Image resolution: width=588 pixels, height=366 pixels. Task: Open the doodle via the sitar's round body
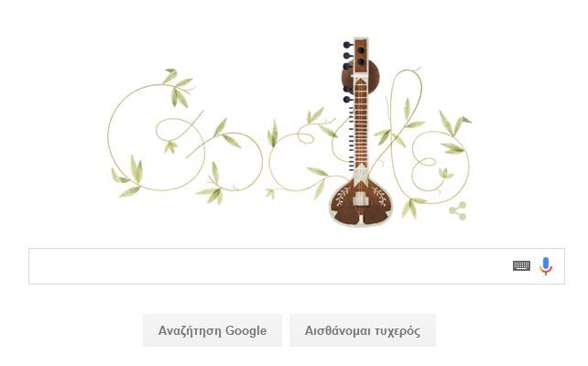[x=361, y=202]
